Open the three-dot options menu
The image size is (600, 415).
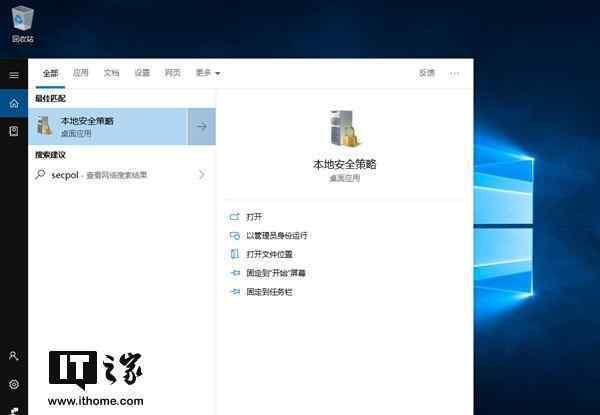(454, 73)
